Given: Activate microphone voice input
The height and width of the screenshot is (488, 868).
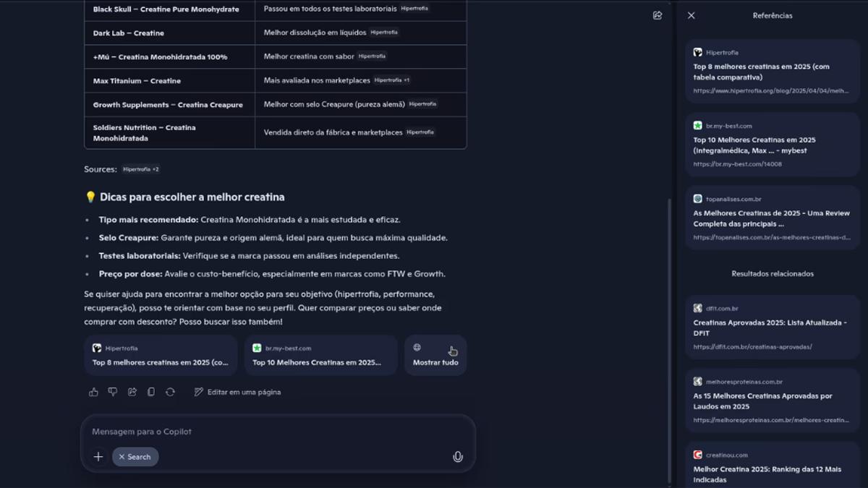Looking at the screenshot, I should tap(457, 457).
